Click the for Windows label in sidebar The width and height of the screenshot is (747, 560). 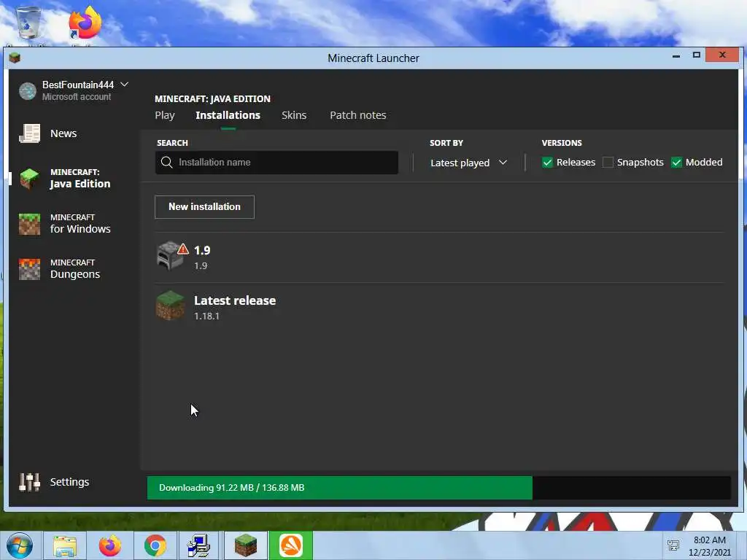point(80,229)
